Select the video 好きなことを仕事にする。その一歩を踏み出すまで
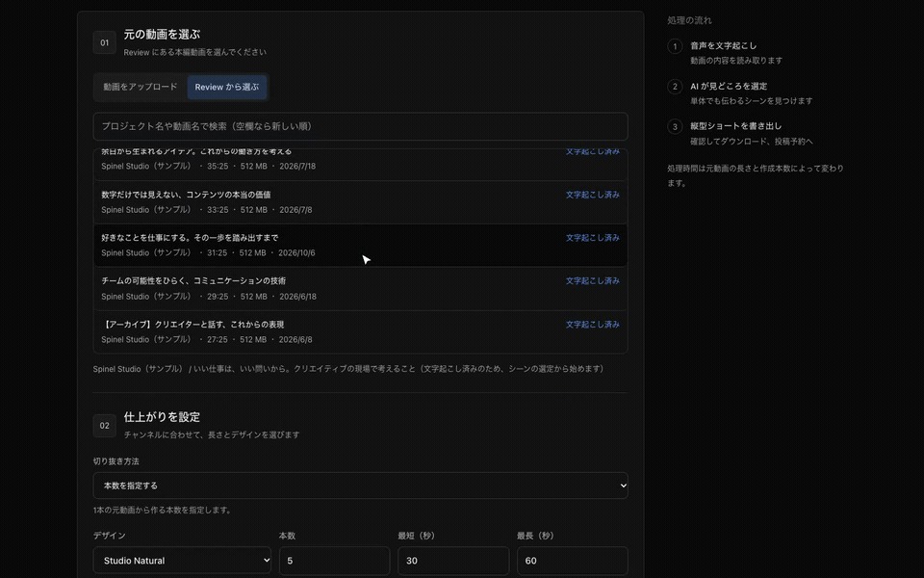Image resolution: width=924 pixels, height=578 pixels. coord(360,246)
